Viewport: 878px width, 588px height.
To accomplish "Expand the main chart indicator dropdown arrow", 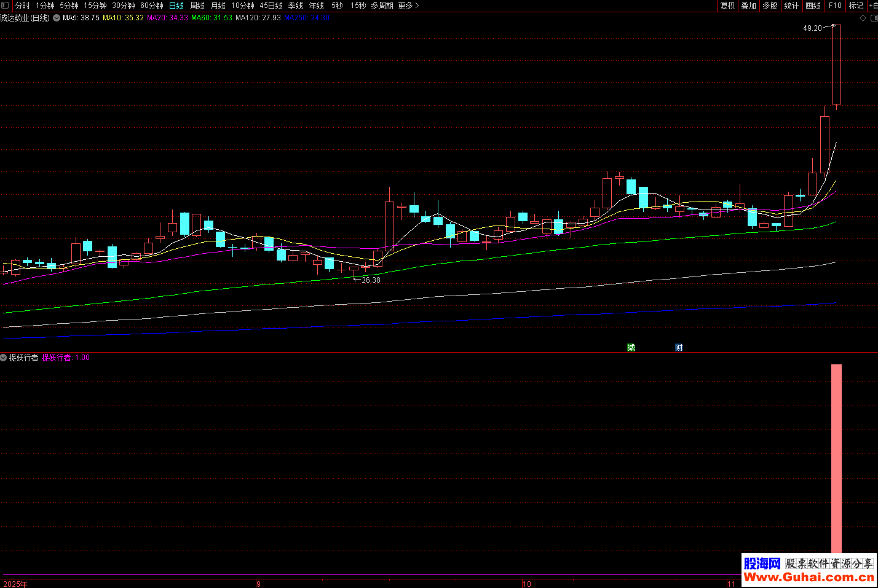I will coord(57,18).
